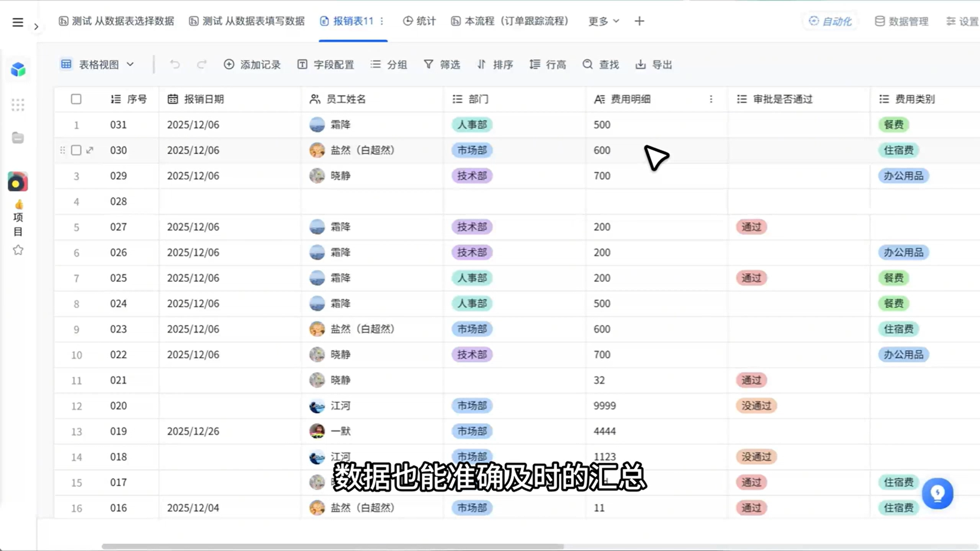Open 字段配置 field configuration
Screen dimensions: 980x551
(x=326, y=64)
